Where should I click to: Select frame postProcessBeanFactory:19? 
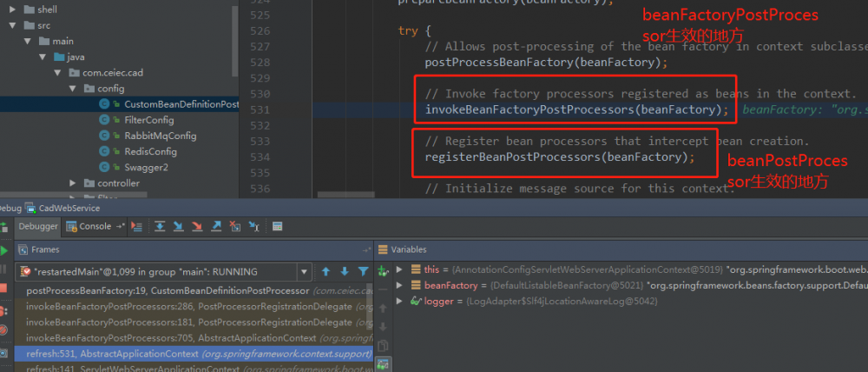click(193, 290)
